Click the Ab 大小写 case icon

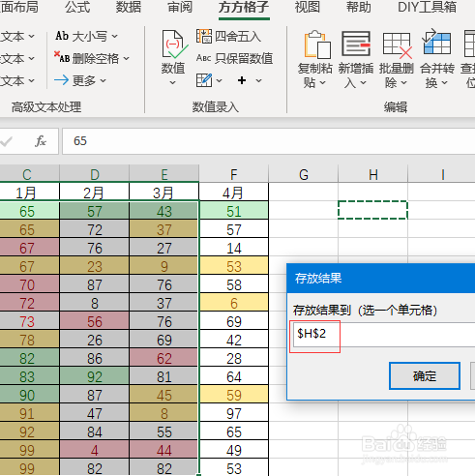coord(62,36)
